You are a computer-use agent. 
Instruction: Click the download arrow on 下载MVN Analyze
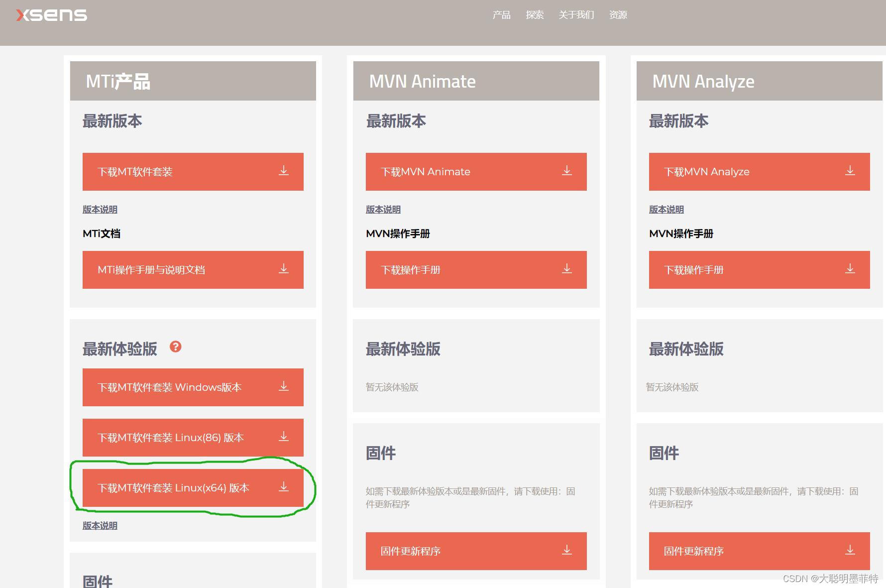tap(850, 171)
